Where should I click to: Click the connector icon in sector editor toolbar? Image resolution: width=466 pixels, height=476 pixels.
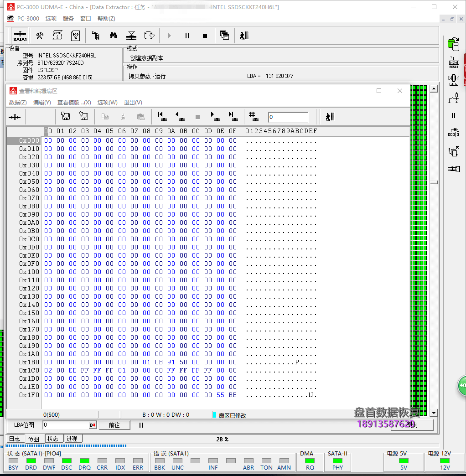point(15,117)
